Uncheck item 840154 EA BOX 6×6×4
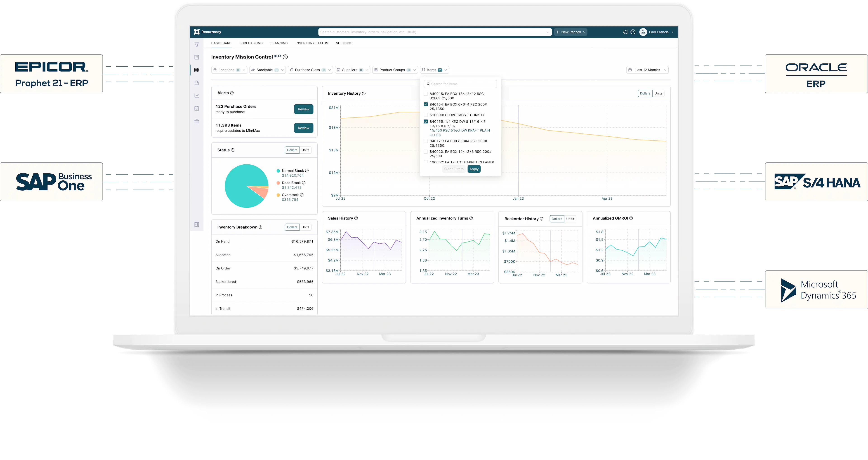868x460 pixels. click(x=426, y=104)
